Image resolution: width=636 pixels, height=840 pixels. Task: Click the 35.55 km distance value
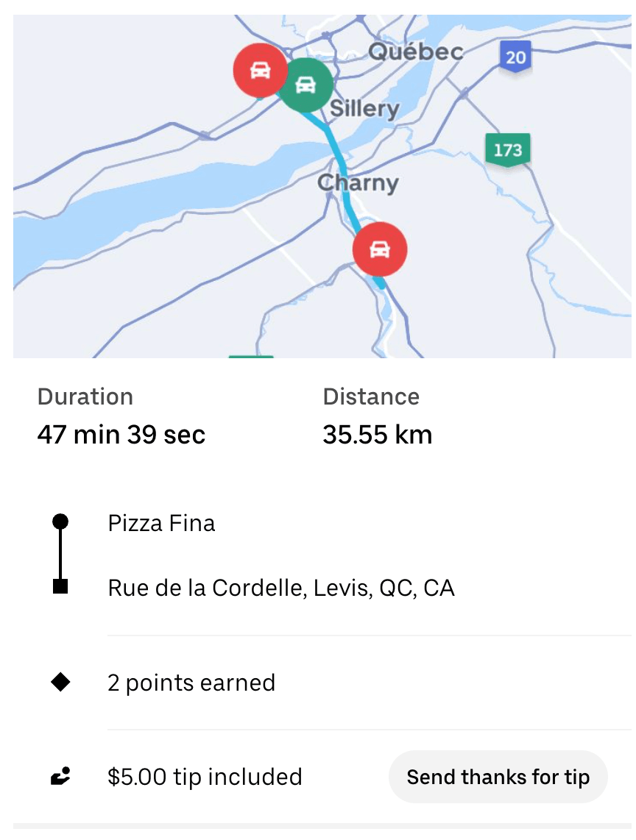click(377, 435)
